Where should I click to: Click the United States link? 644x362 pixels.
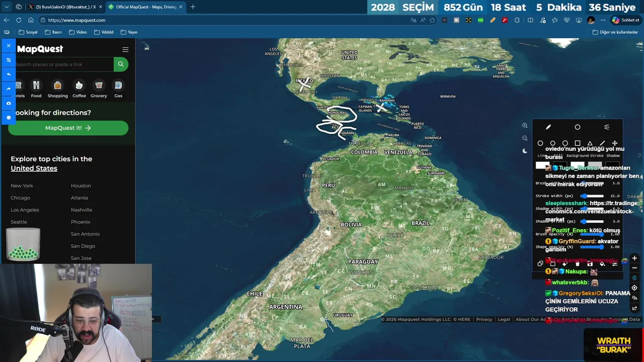(x=34, y=168)
